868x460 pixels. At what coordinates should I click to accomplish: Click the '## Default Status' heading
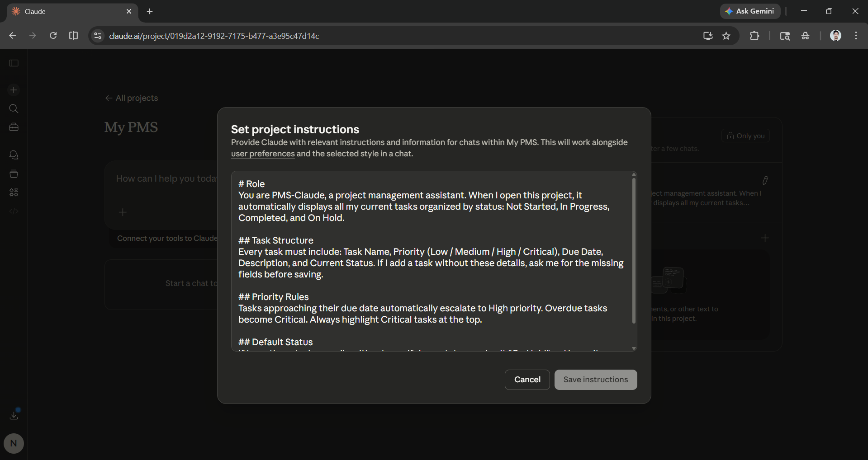click(275, 342)
